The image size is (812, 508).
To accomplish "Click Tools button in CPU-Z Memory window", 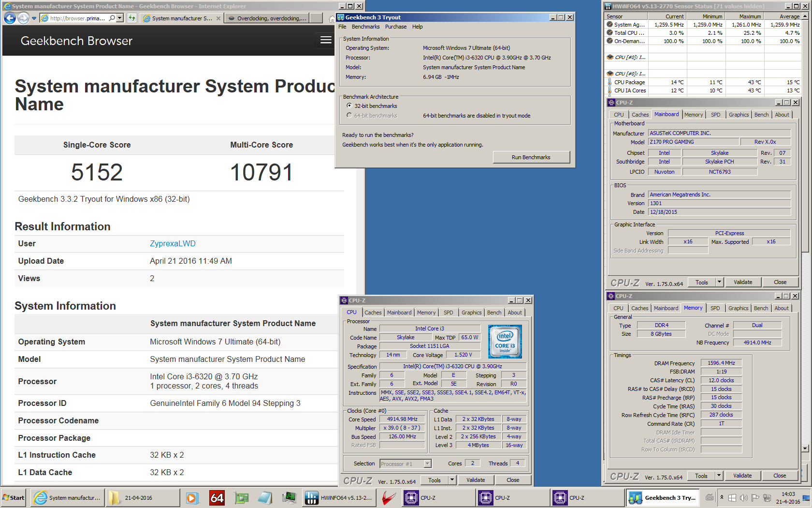I will [x=701, y=476].
